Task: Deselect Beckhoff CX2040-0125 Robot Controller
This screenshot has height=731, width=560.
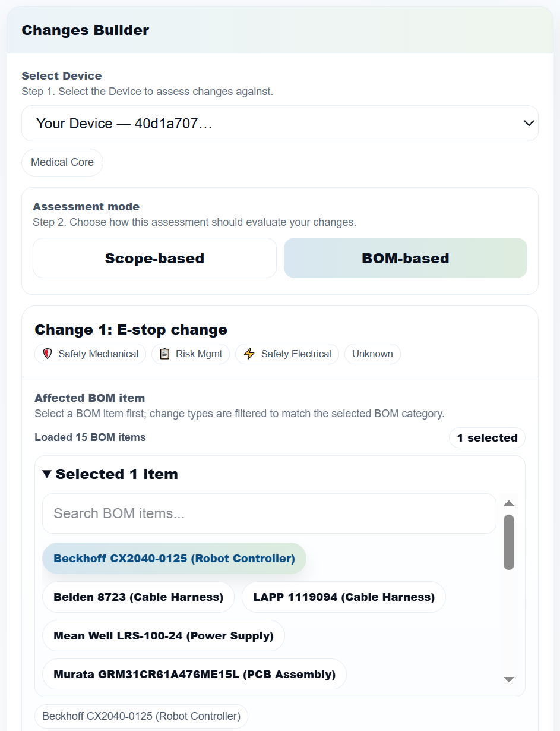Action: tap(174, 558)
